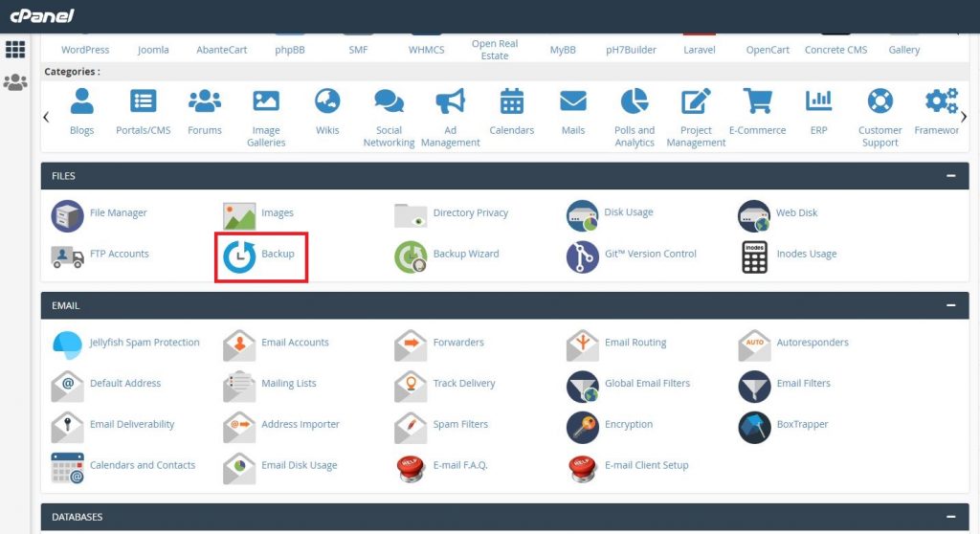Collapse the EMAIL section
The image size is (980, 534).
coord(950,305)
